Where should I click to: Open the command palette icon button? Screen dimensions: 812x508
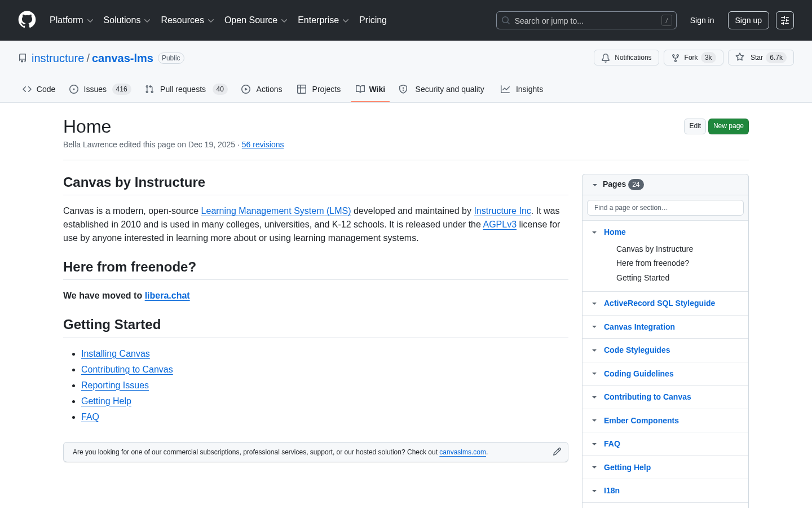(785, 20)
